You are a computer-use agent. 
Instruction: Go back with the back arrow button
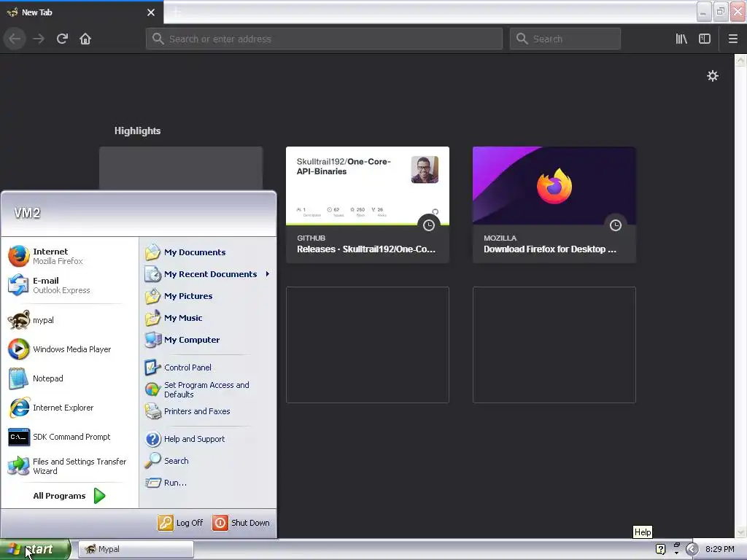(x=15, y=39)
